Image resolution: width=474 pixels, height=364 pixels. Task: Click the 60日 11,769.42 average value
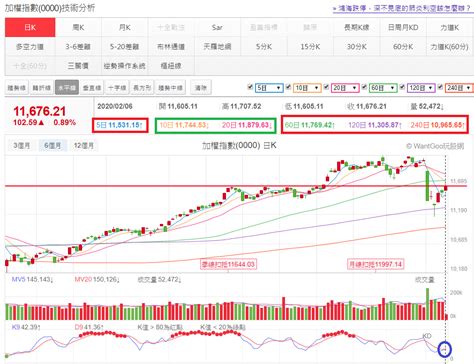click(x=310, y=125)
